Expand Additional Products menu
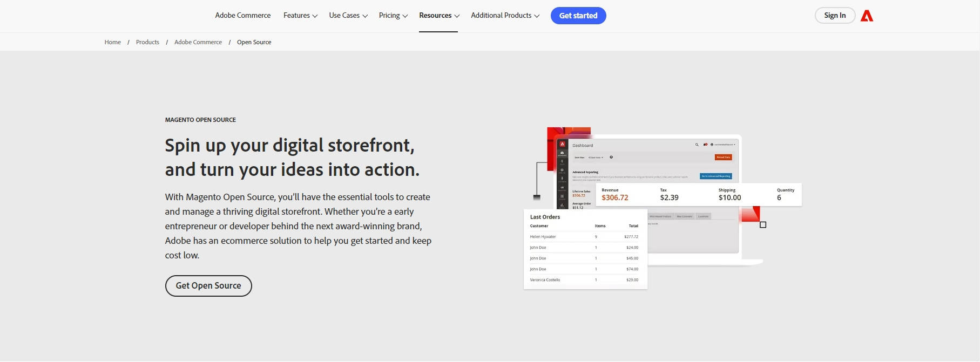 505,16
